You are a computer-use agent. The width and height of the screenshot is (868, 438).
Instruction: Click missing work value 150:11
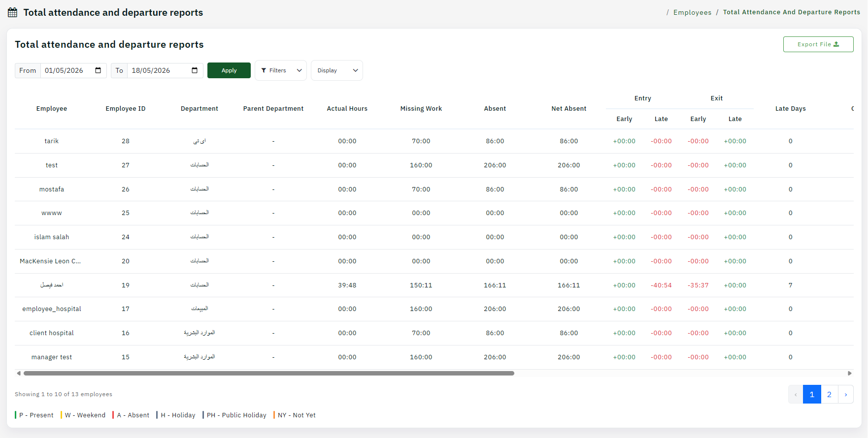pyautogui.click(x=421, y=285)
